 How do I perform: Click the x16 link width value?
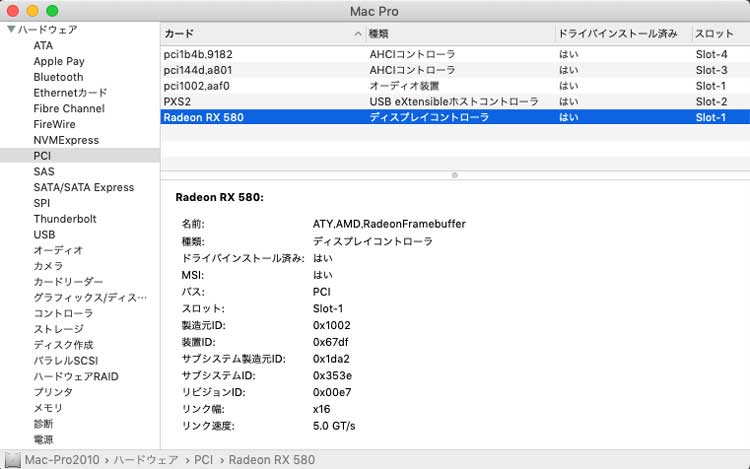click(321, 409)
